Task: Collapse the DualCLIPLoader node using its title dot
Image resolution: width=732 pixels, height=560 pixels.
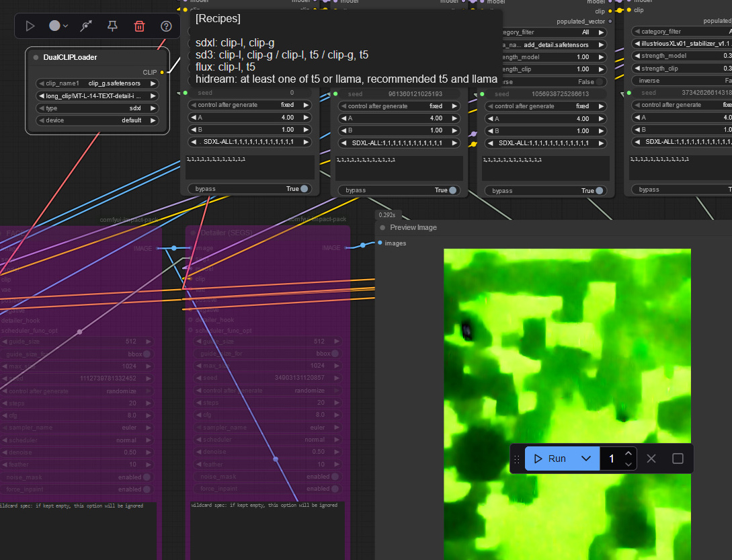Action: (36, 57)
